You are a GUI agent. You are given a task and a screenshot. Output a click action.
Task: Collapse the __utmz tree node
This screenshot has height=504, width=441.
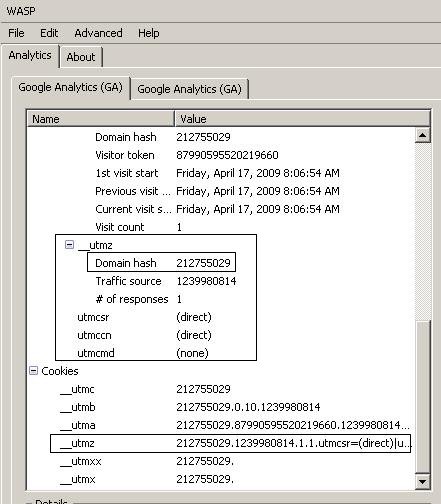pyautogui.click(x=69, y=245)
